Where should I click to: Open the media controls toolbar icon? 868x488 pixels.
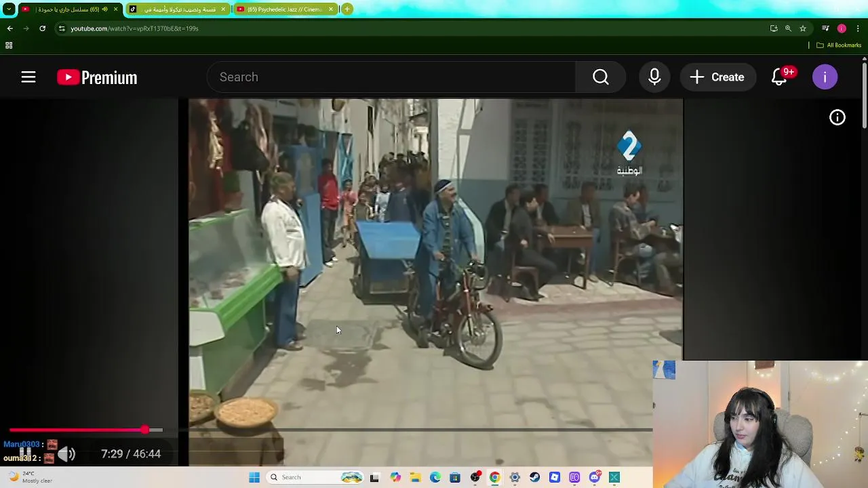point(825,28)
